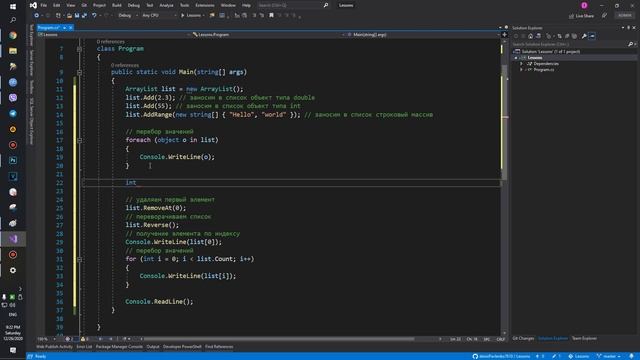Screen dimensions: 640x360
Task: Select the Solution 'Lessons' root node
Action: point(551,51)
